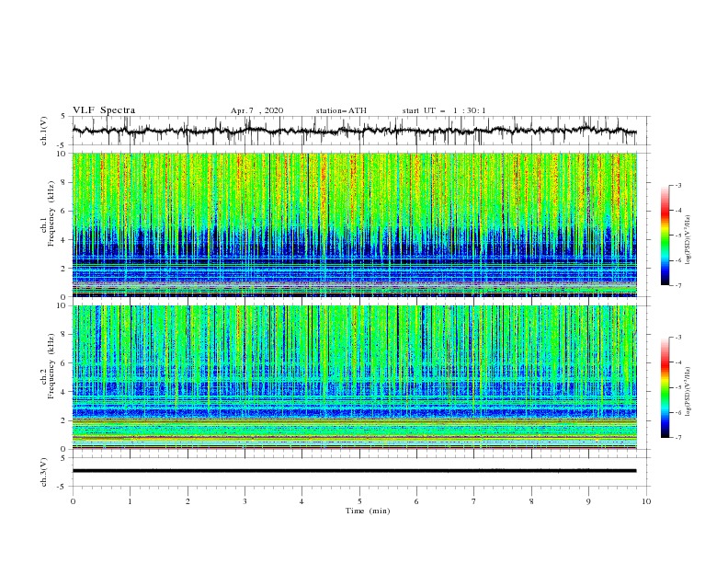
Task: Click the "10" kHz tick on ch.2 frequency axis
Action: [x=62, y=305]
